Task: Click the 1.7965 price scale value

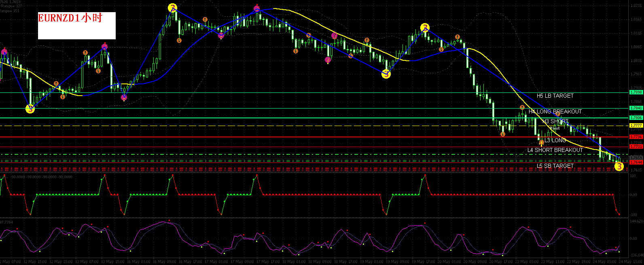Action: pos(636,75)
